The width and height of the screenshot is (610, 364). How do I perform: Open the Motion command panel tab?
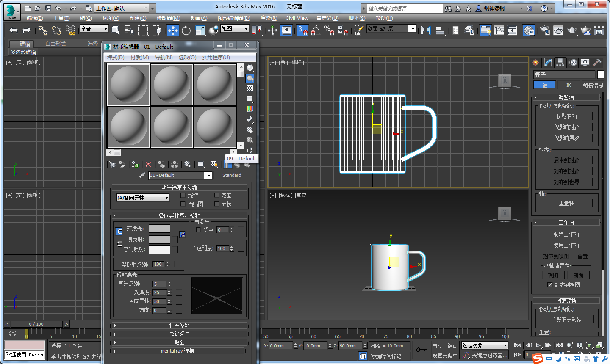[573, 63]
